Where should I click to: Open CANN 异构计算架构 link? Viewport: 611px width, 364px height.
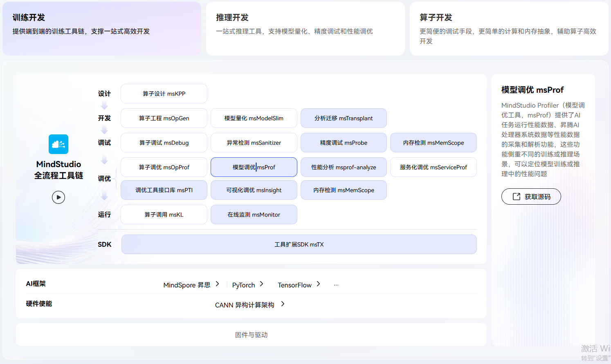click(x=245, y=305)
